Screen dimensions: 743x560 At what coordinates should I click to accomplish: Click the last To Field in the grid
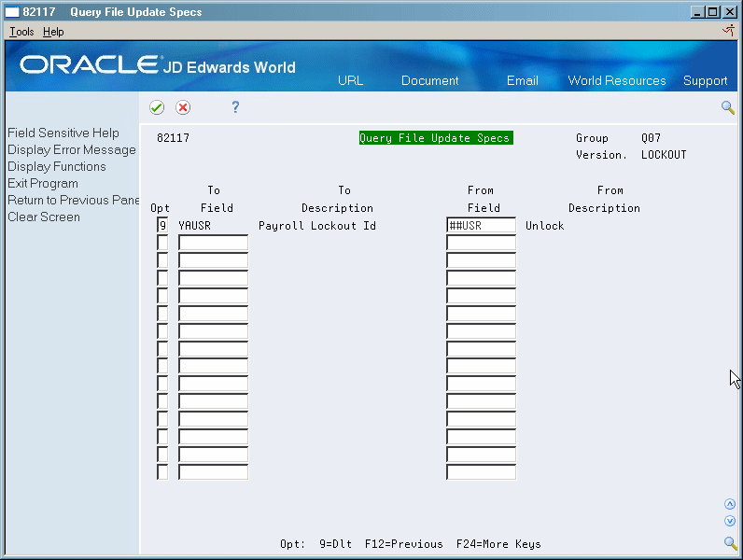click(x=213, y=472)
